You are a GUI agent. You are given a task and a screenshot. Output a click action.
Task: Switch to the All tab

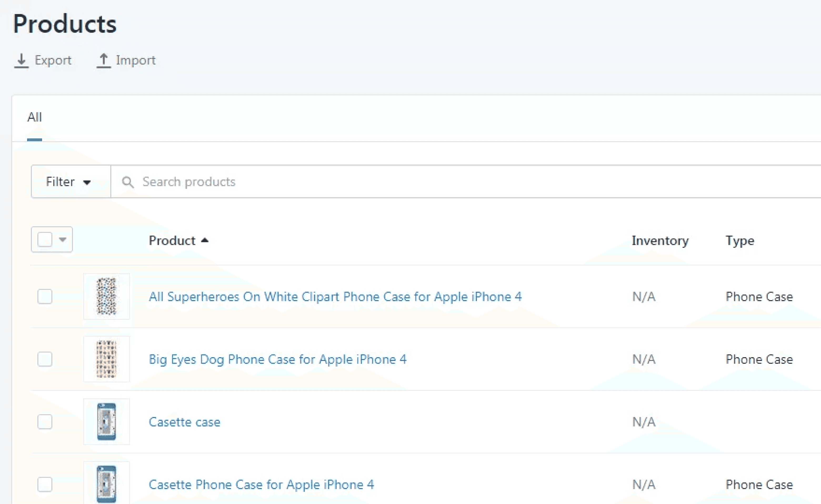pyautogui.click(x=35, y=117)
